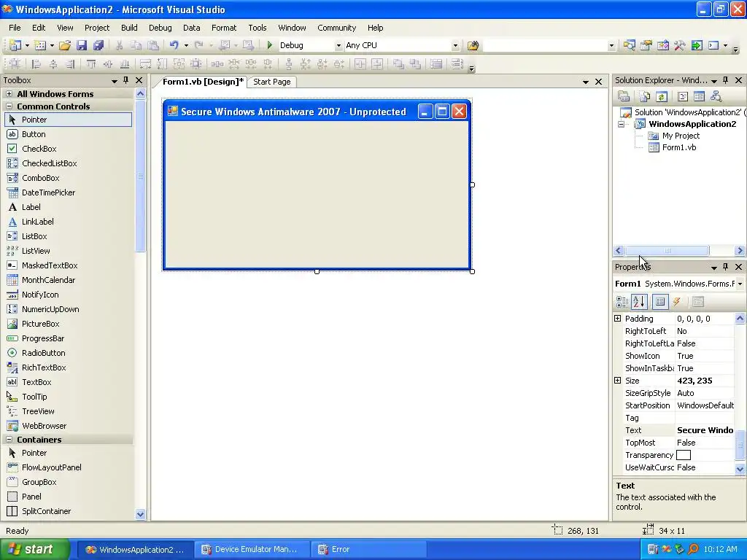Click the Windows start button
The image size is (747, 560).
[x=34, y=549]
